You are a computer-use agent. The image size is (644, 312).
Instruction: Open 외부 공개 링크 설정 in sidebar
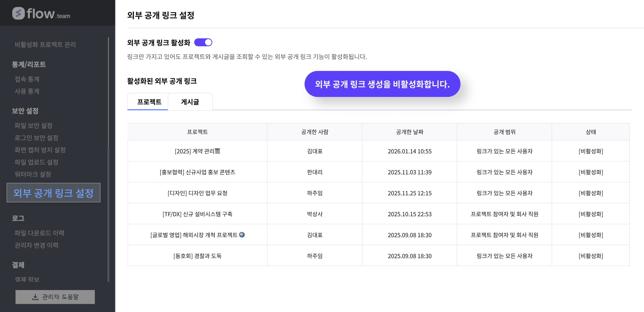click(x=53, y=193)
